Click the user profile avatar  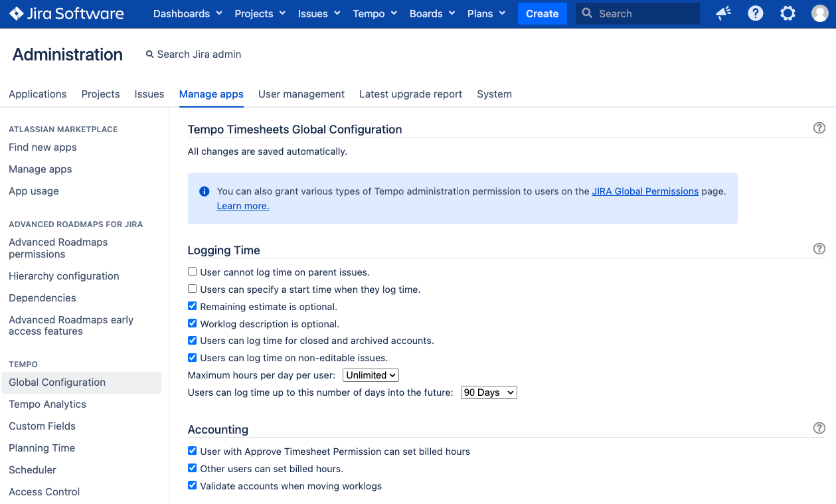tap(819, 13)
